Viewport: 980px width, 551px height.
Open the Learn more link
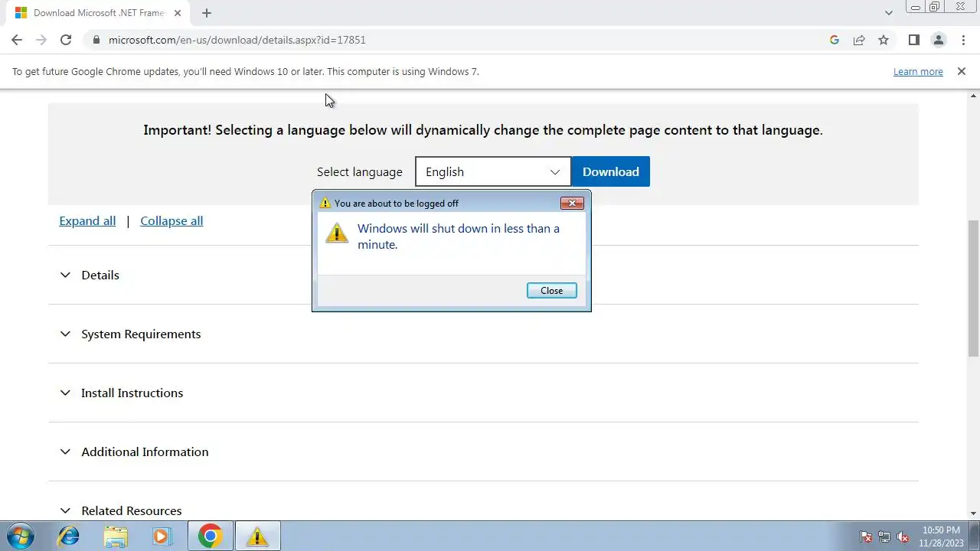tap(918, 71)
